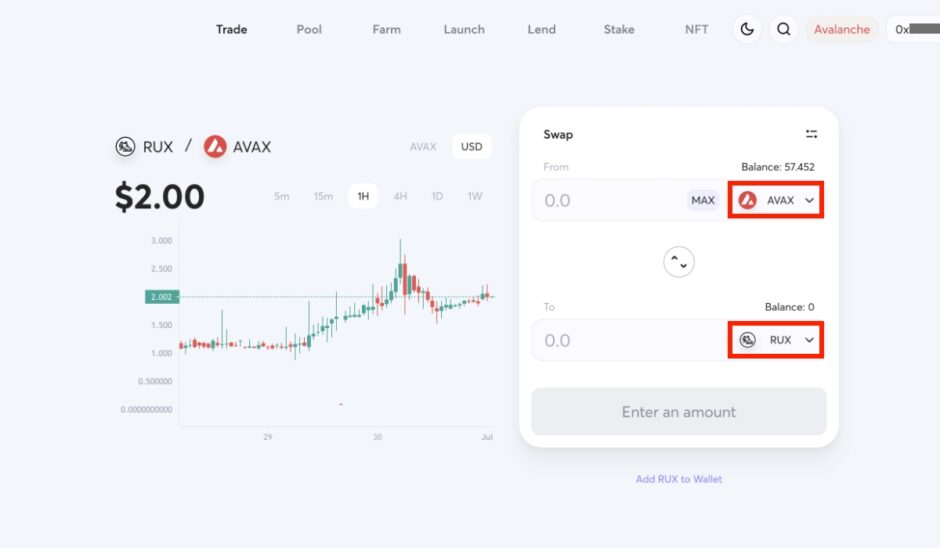
Task: Click the 2.002 price marker on the chart axis
Action: (x=160, y=296)
